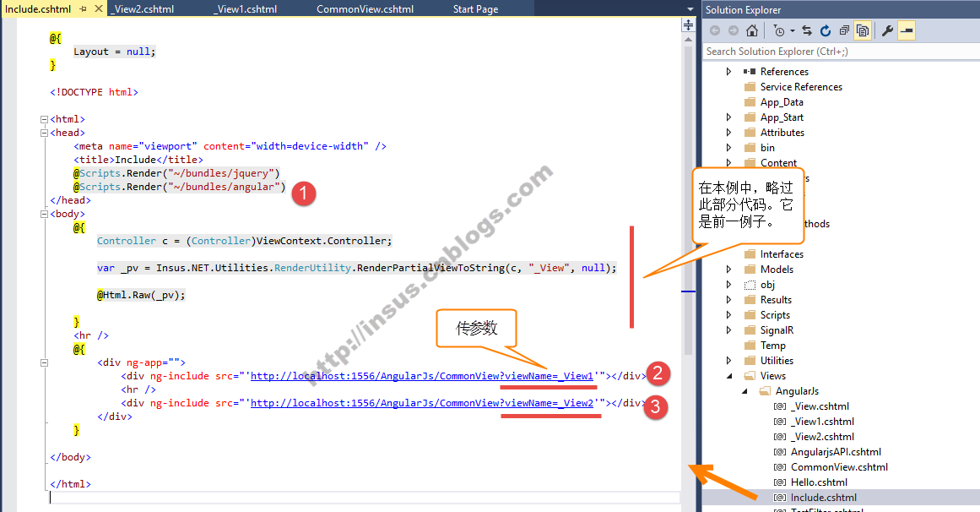Expand the SignalR folder
This screenshot has width=980, height=512.
728,330
